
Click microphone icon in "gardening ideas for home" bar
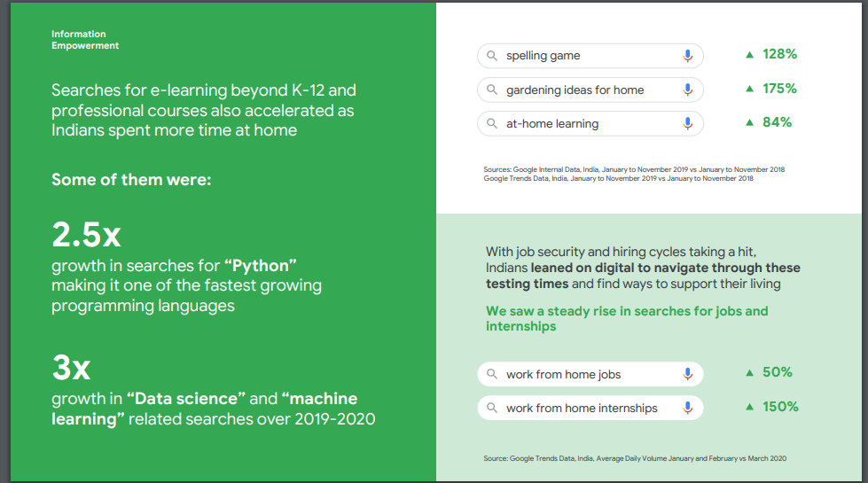(687, 90)
